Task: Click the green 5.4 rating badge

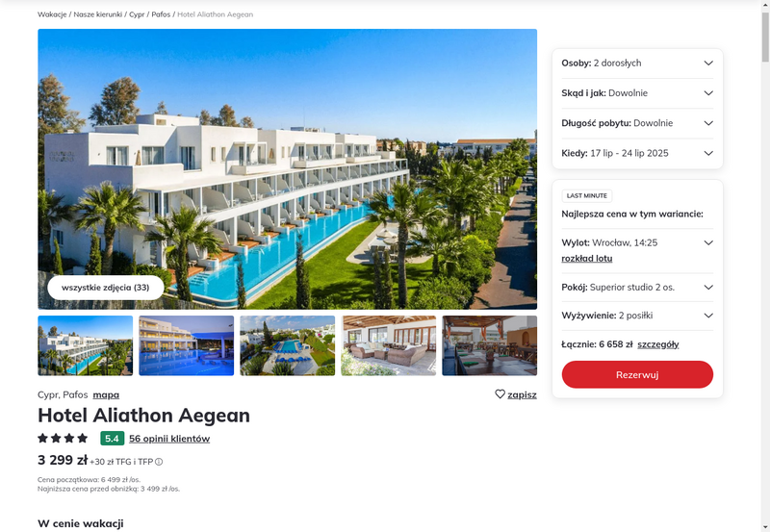Action: [112, 439]
